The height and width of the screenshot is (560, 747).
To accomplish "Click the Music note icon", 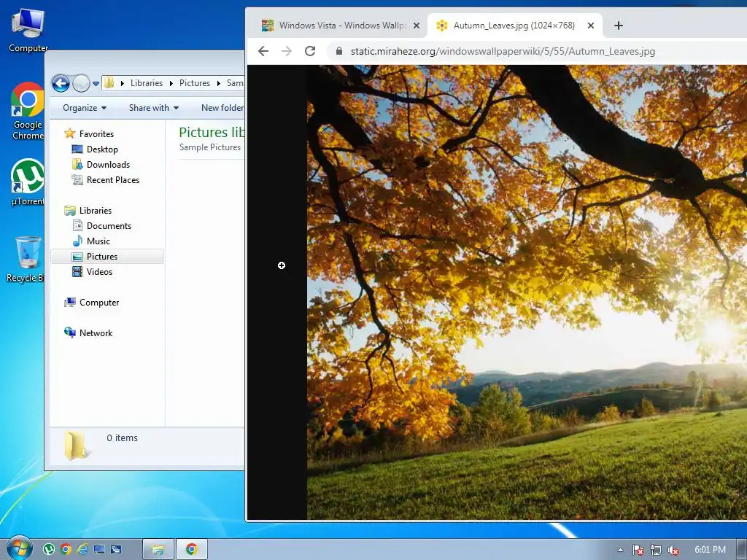I will (x=77, y=241).
